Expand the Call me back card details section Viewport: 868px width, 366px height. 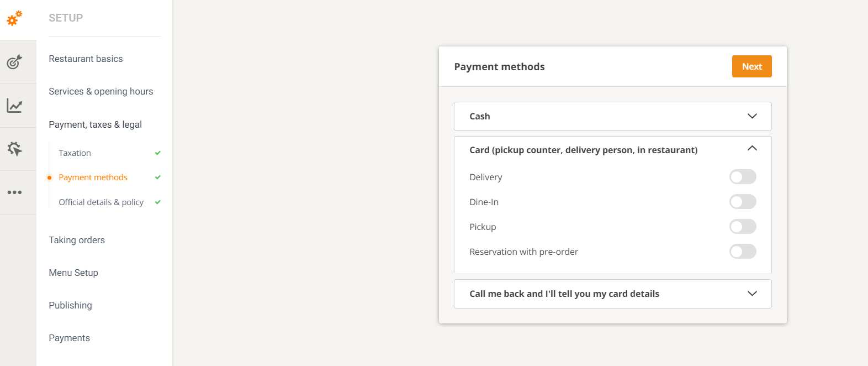751,294
